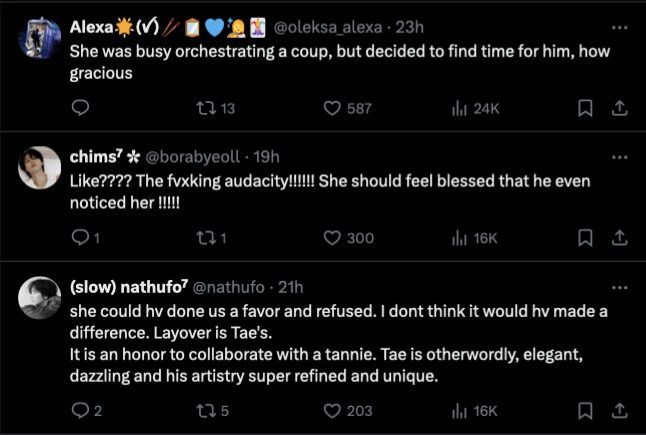Screen dimensions: 646x435
Task: Bookmark Alexa's tweet
Action: pos(586,108)
